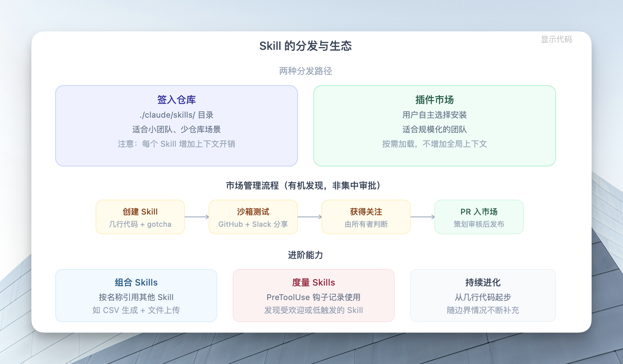This screenshot has width=623, height=364.
Task: Click the 进阶能力 section heading
Action: pyautogui.click(x=305, y=255)
